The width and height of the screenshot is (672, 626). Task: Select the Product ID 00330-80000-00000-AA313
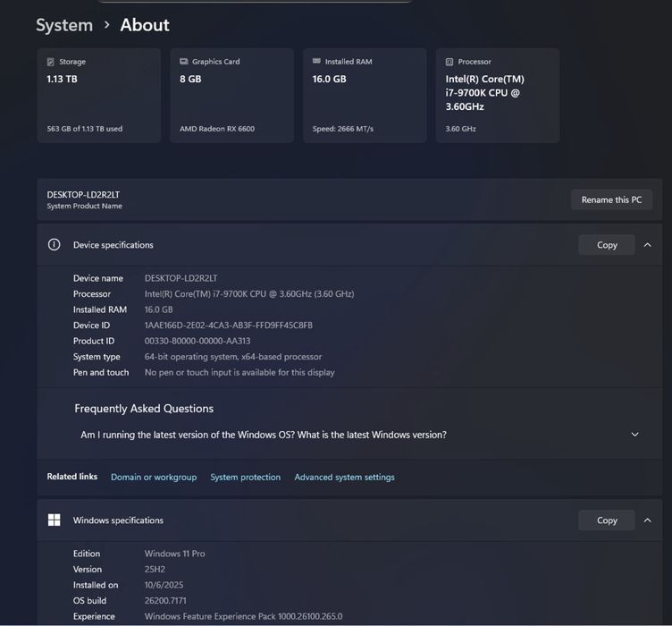[197, 342]
